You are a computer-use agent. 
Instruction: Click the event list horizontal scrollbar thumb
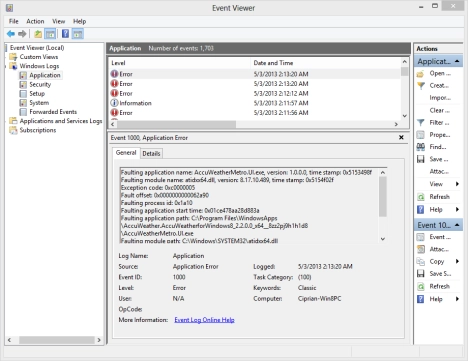click(x=177, y=124)
